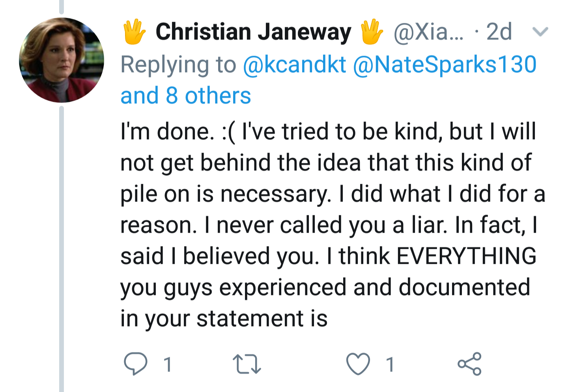The height and width of the screenshot is (392, 568).
Task: Open the share icon for this tweet
Action: pyautogui.click(x=469, y=364)
